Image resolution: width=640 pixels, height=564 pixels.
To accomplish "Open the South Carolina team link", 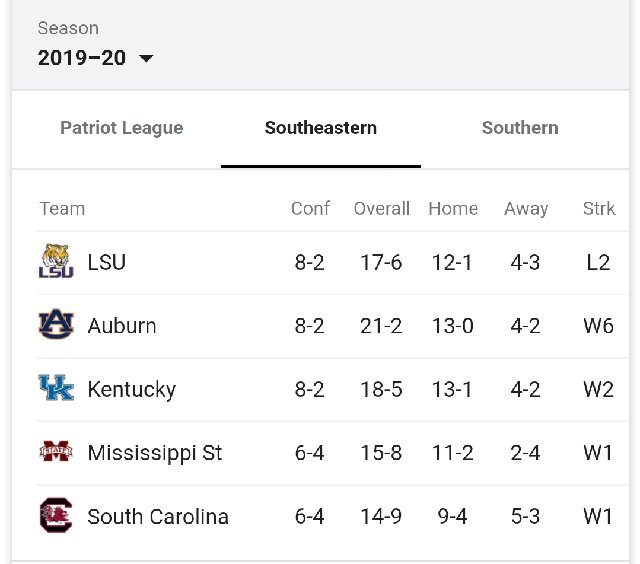I will (158, 517).
